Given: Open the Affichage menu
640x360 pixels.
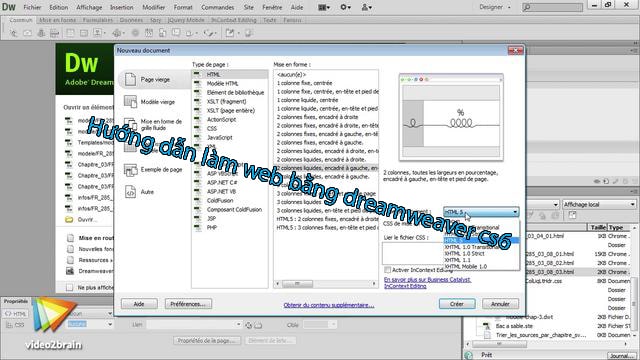Looking at the screenshot, I should [x=89, y=7].
